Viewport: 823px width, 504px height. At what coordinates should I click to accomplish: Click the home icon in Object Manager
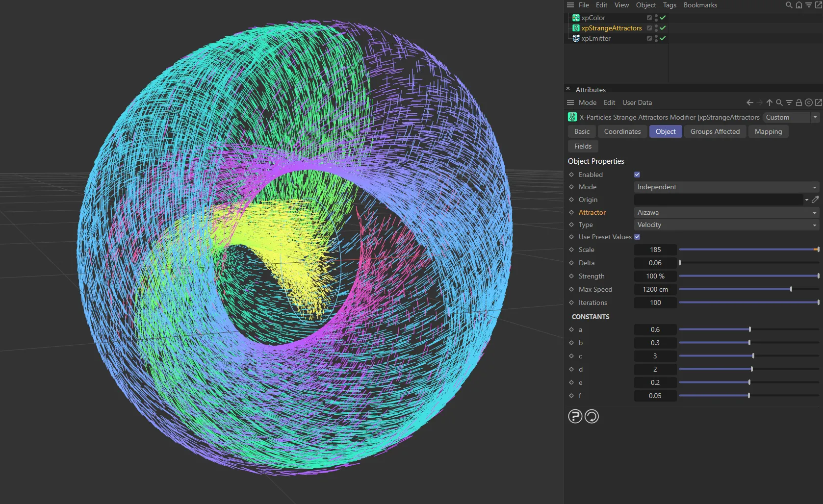pos(799,5)
